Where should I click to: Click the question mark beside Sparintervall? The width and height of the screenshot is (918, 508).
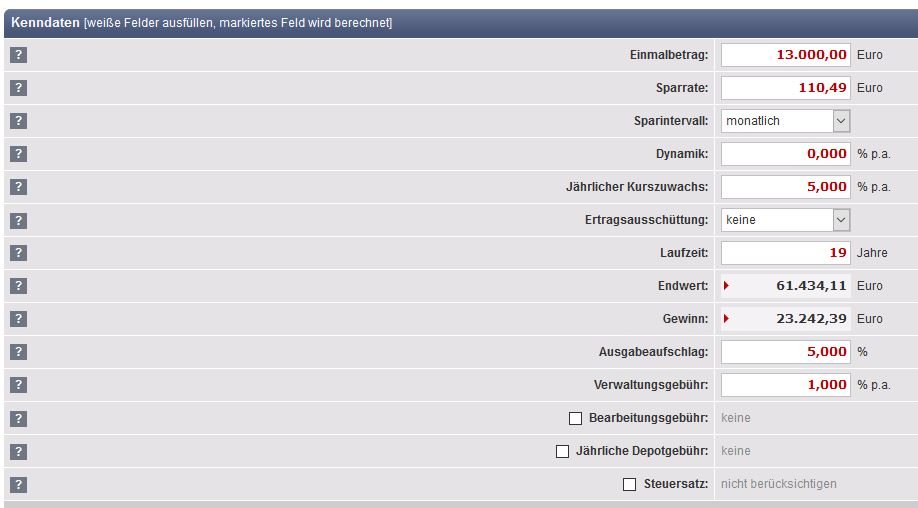[18, 121]
